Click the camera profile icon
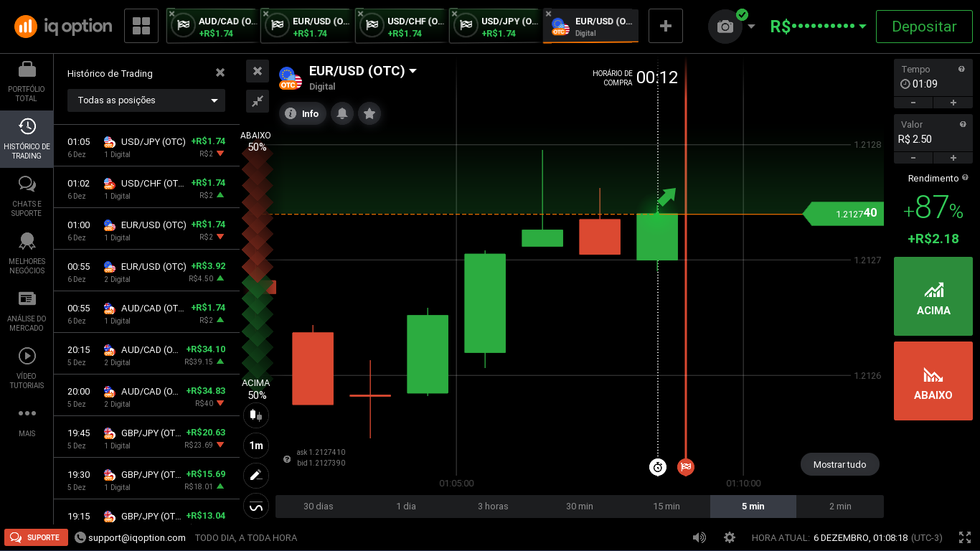The width and height of the screenshot is (980, 551). point(725,27)
